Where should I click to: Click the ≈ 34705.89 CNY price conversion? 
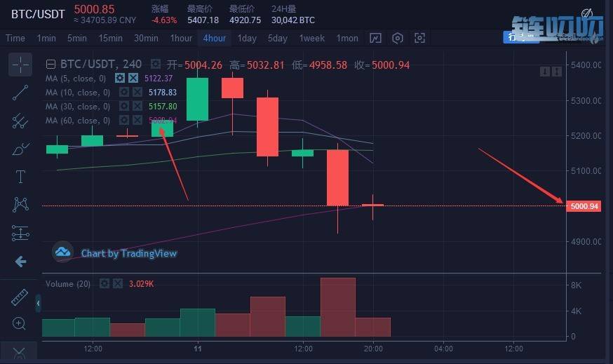(x=105, y=20)
